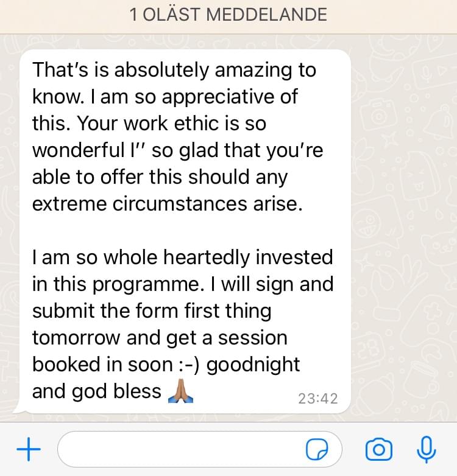Image resolution: width=457 pixels, height=476 pixels.
Task: Click the phrase "extreme circumstances arise"
Action: click(x=167, y=204)
